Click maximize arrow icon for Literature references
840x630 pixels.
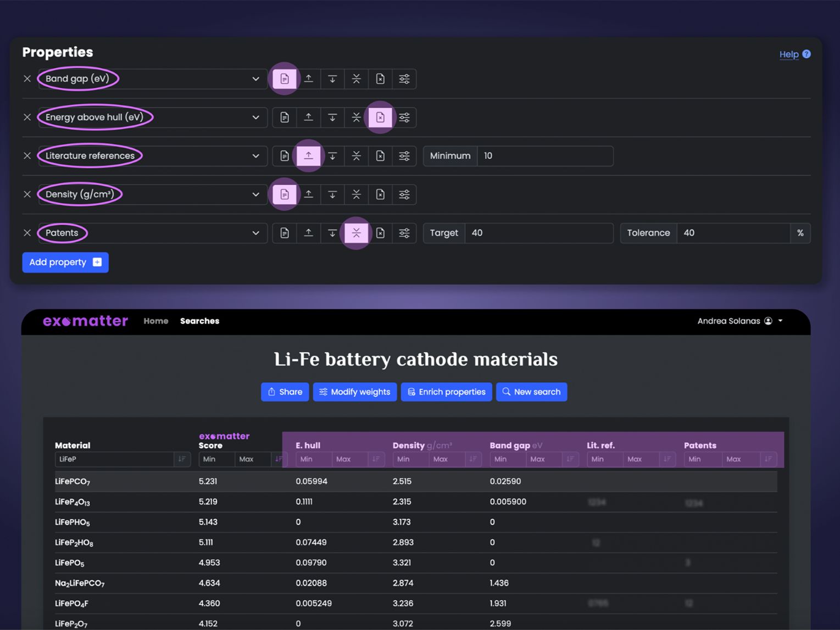click(x=309, y=156)
